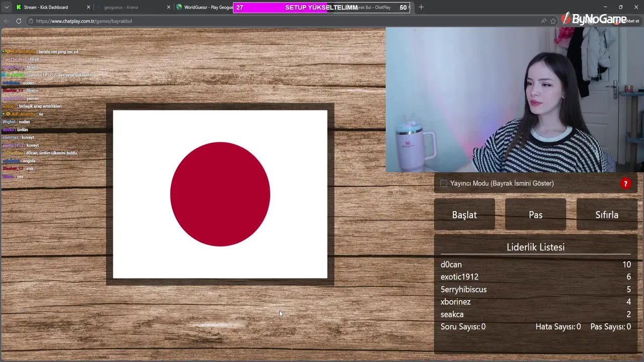This screenshot has height=362, width=644.
Task: Click exotic1912 in the leaderboard
Action: 459,277
